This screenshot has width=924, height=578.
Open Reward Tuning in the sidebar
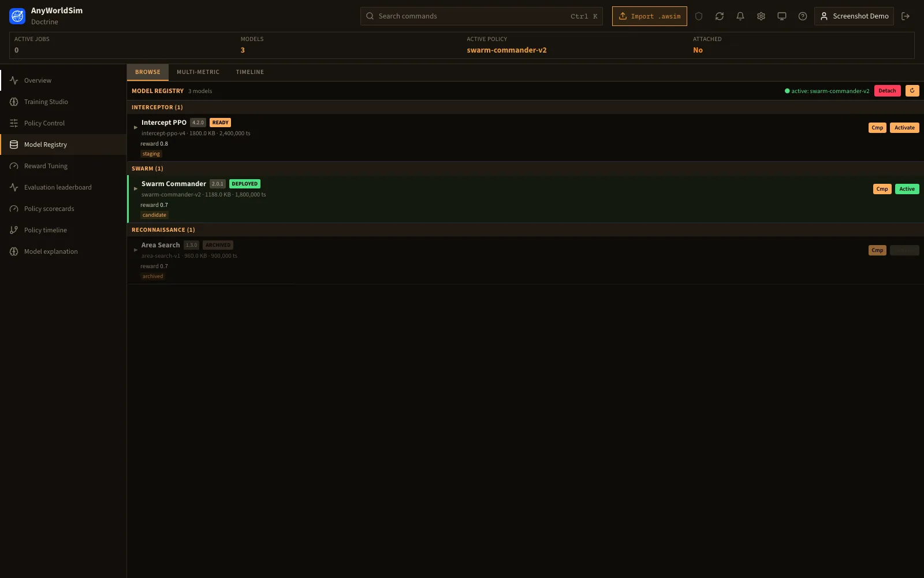point(64,166)
